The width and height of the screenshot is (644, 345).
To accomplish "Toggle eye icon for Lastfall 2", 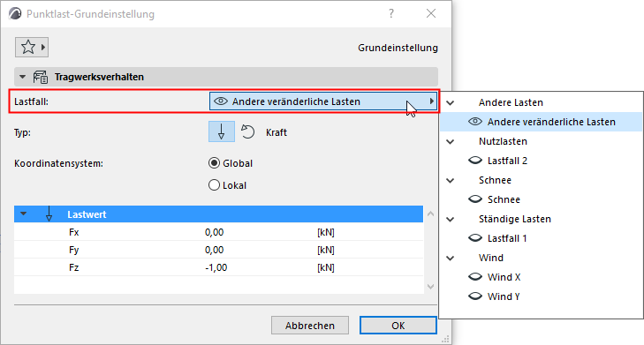I will 475,161.
